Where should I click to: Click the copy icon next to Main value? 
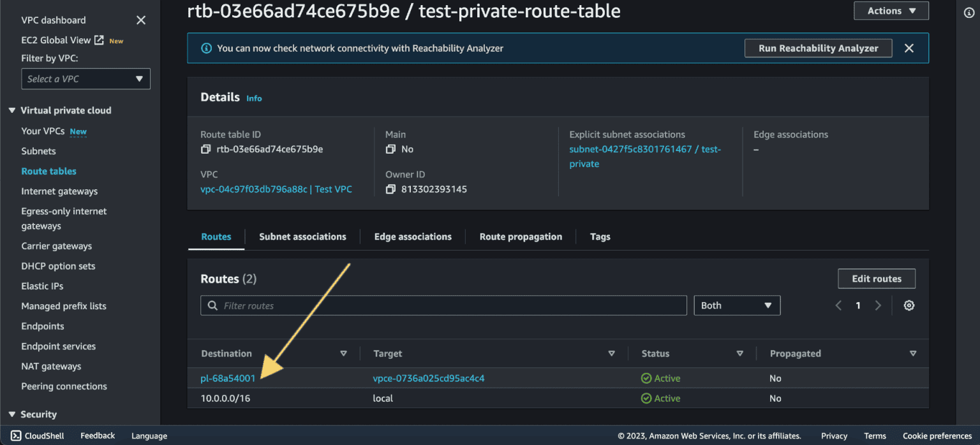point(390,150)
